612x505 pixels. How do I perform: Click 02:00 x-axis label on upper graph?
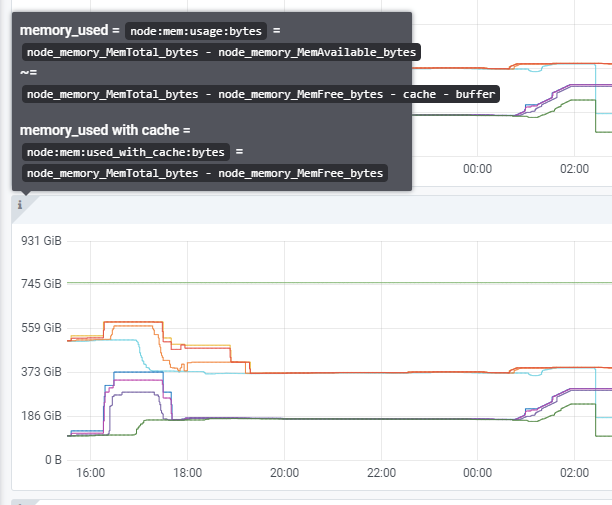pos(575,169)
